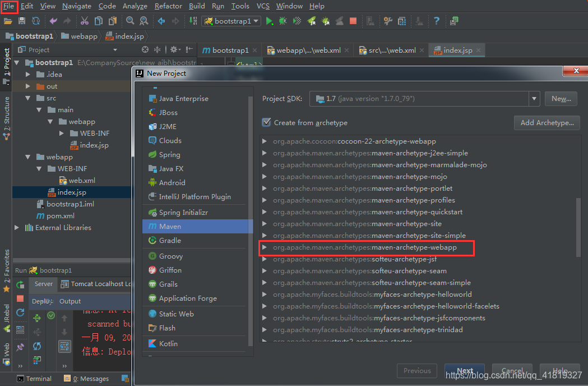The image size is (588, 386).
Task: Open the Refactor menu
Action: point(168,6)
